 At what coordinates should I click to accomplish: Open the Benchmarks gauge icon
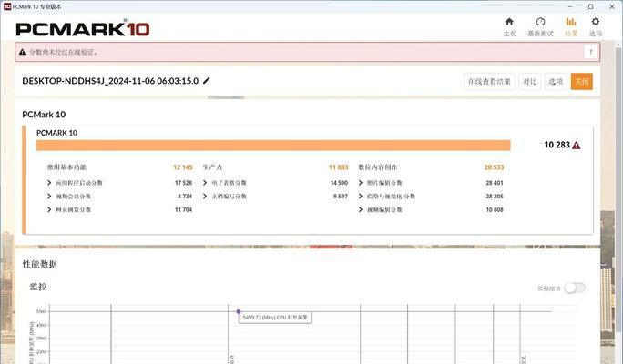point(540,22)
